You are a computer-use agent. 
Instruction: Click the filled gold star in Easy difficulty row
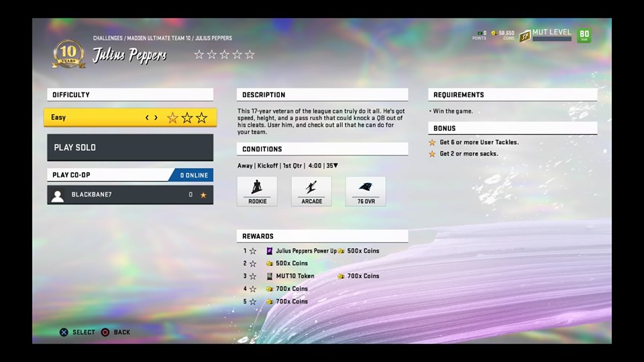(172, 118)
